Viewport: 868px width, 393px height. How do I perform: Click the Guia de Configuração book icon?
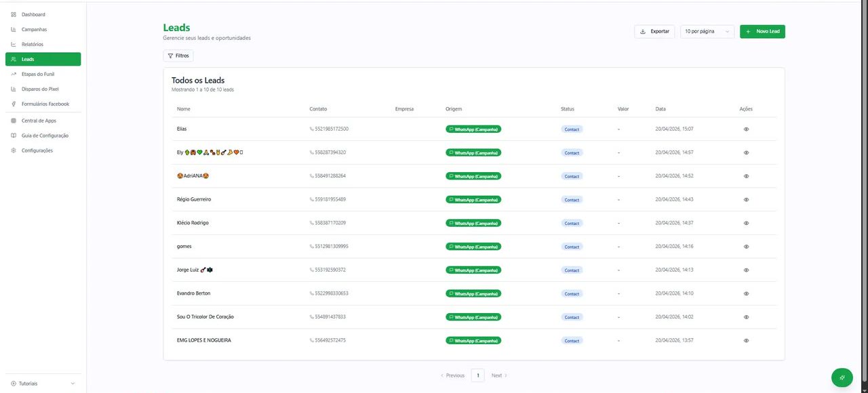pyautogui.click(x=14, y=136)
